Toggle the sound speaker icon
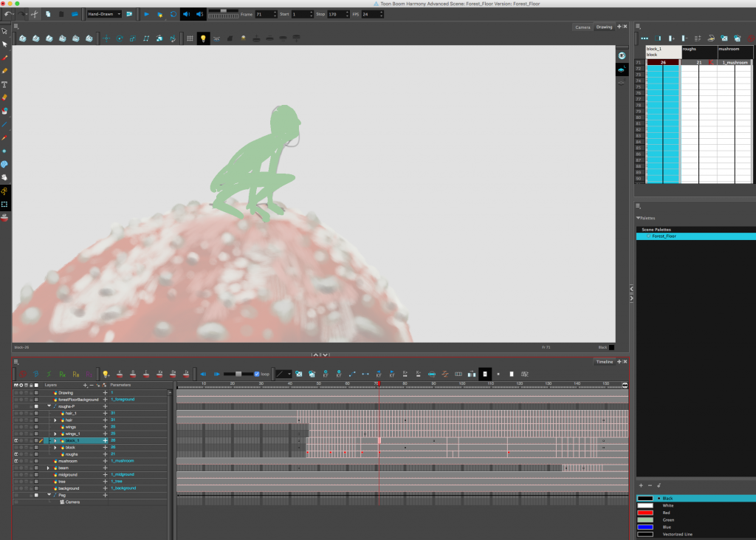The height and width of the screenshot is (540, 756). pos(185,14)
